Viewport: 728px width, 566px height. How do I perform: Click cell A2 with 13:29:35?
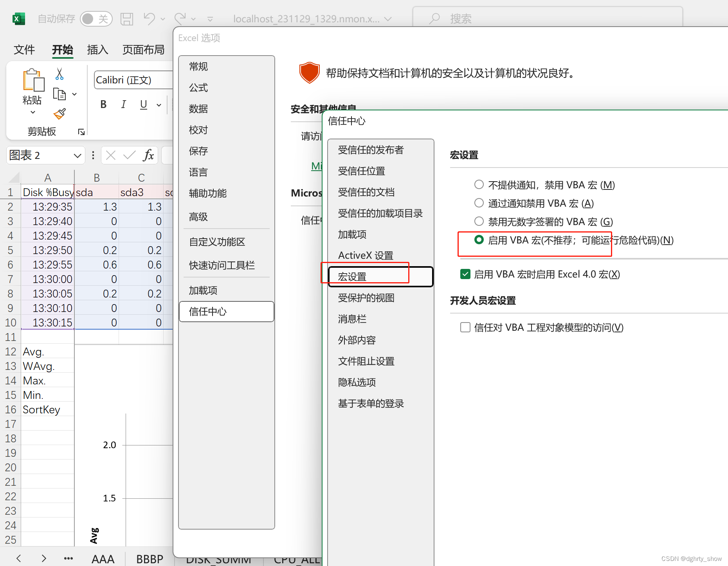[x=47, y=207]
